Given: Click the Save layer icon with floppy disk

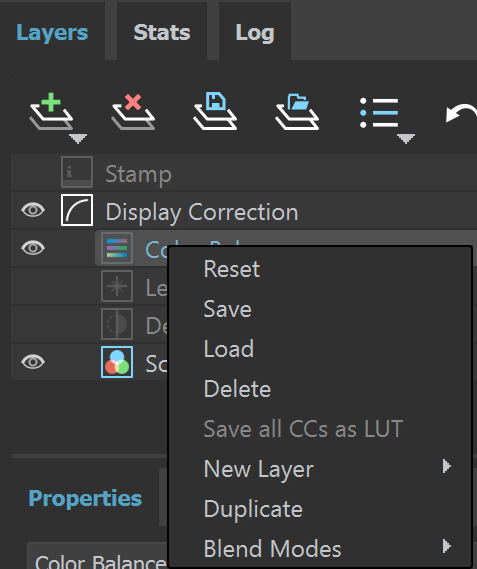Looking at the screenshot, I should pyautogui.click(x=215, y=111).
